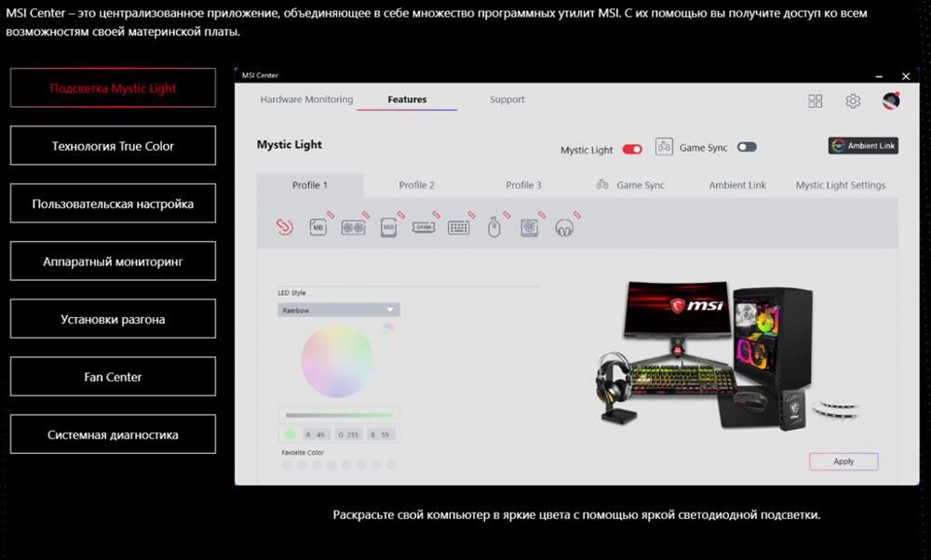Click the B value field
931x560 pixels.
click(381, 434)
